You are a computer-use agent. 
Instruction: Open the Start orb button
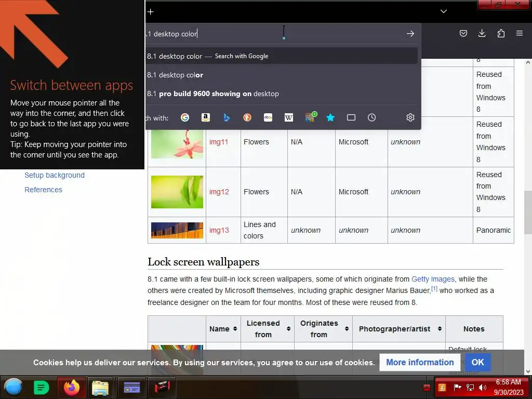point(14,387)
